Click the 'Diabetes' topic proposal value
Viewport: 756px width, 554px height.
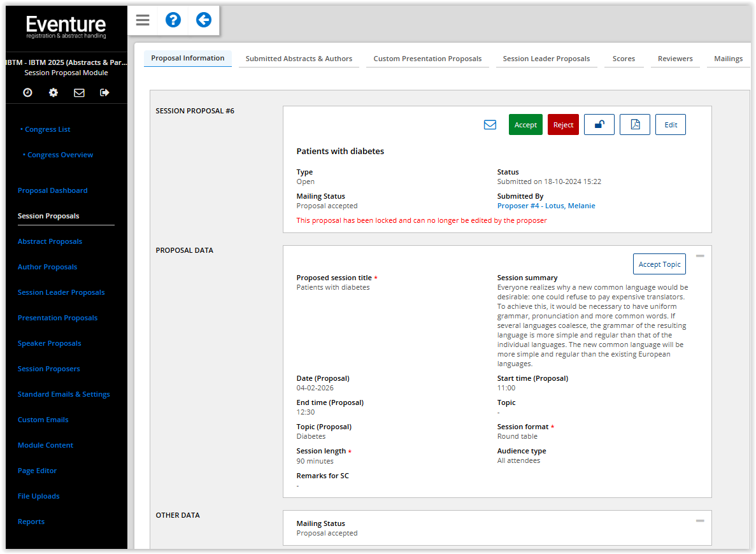[x=311, y=436]
